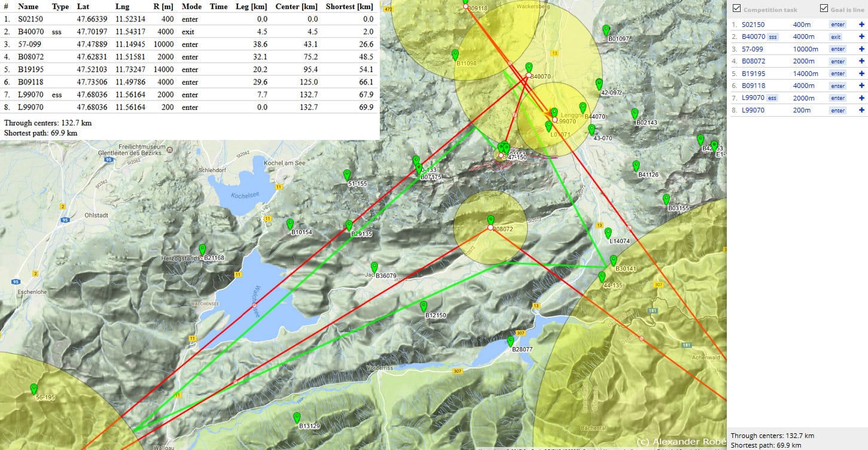The height and width of the screenshot is (450, 868).
Task: Select the B12150 map marker pin
Action: pos(424,307)
